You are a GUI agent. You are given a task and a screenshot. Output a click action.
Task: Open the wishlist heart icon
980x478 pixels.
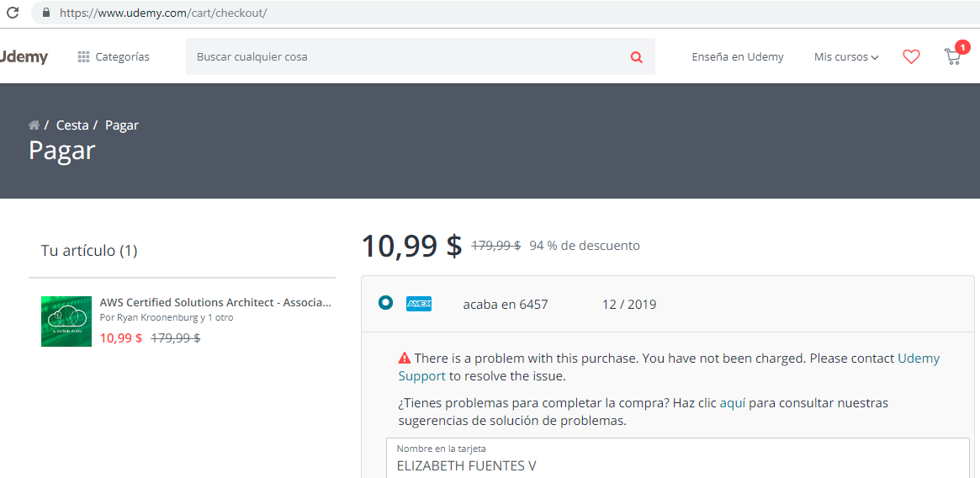coord(911,56)
